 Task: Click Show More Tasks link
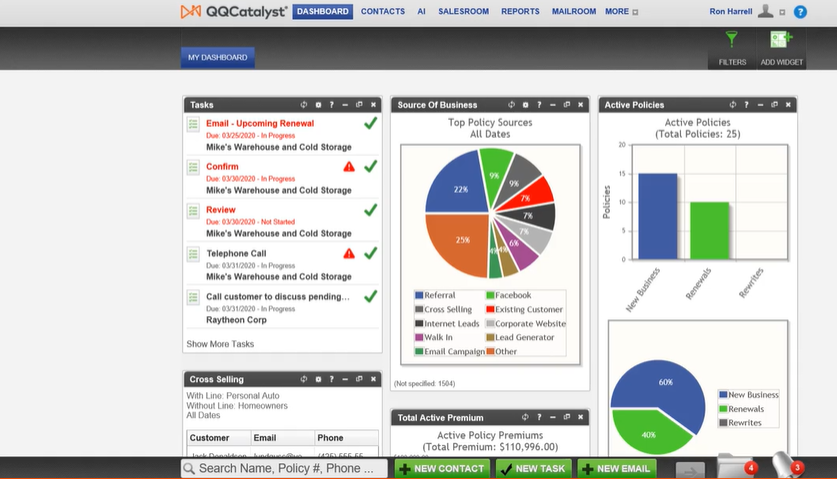coord(220,344)
